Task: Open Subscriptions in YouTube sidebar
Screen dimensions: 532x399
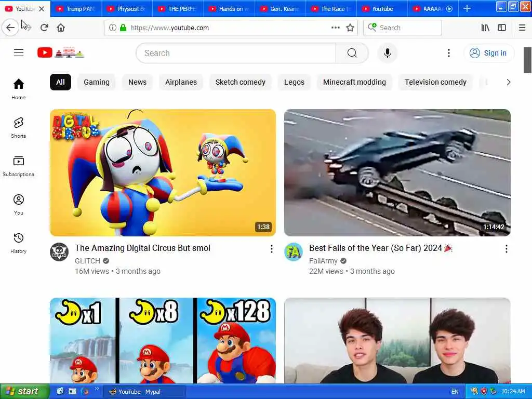Action: [18, 166]
